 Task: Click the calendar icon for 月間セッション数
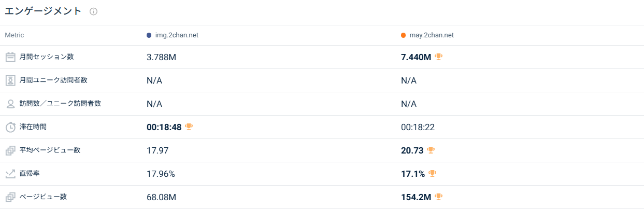pyautogui.click(x=10, y=57)
